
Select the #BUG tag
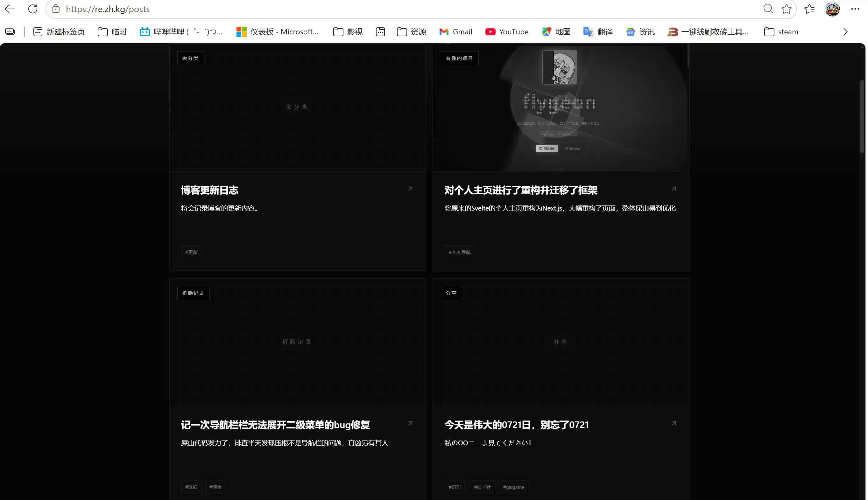191,487
